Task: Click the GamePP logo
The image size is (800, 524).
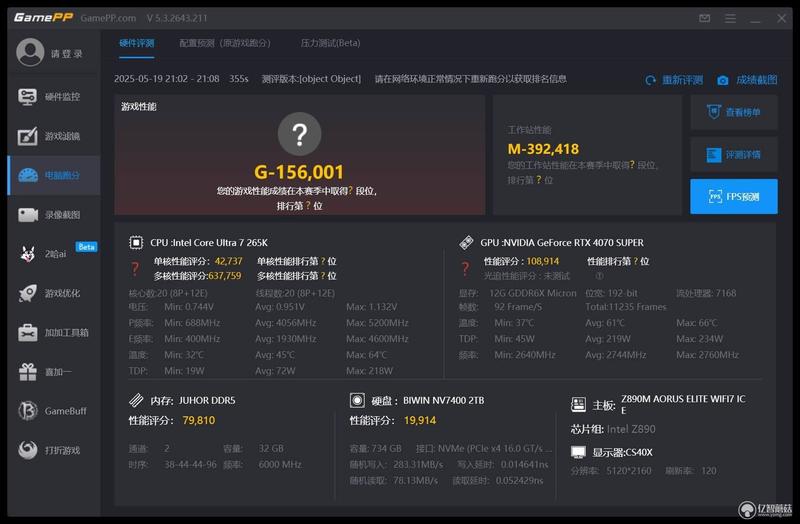Action: [43, 17]
